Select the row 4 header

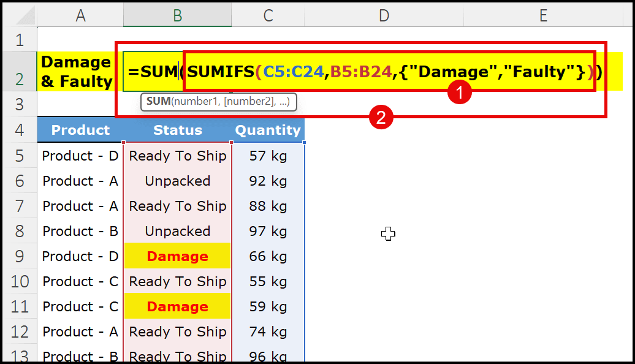[18, 130]
